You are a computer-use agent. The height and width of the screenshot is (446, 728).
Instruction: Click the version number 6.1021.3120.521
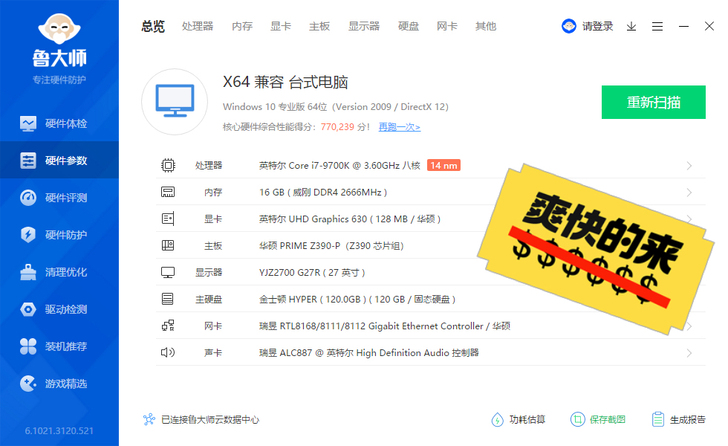(x=59, y=431)
